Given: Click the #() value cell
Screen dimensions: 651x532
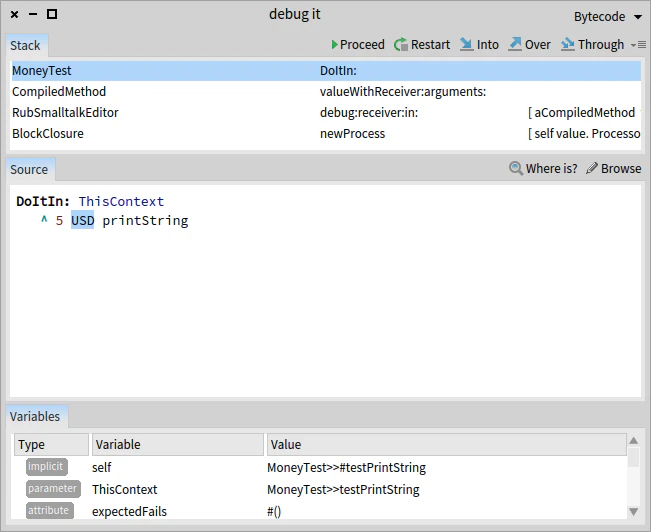Looking at the screenshot, I should click(x=274, y=511).
